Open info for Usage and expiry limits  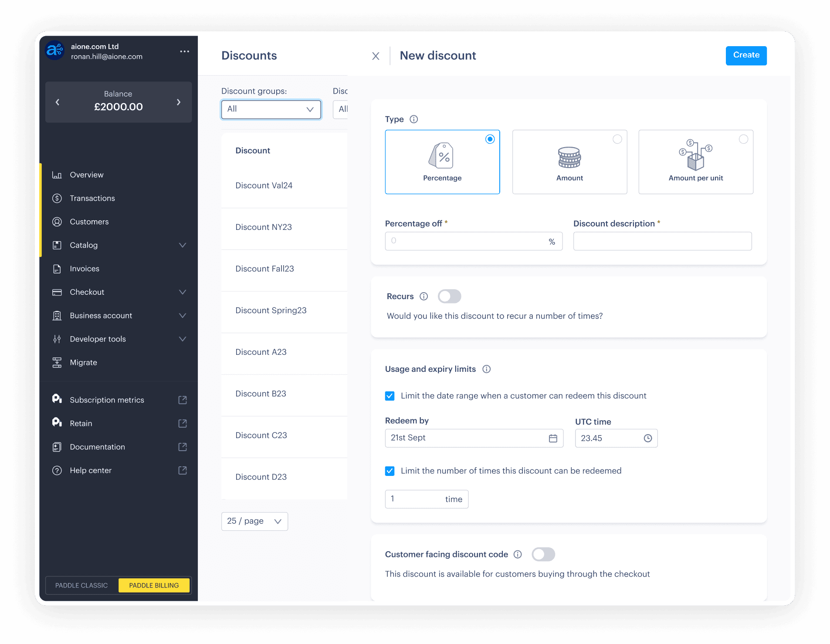tap(487, 369)
